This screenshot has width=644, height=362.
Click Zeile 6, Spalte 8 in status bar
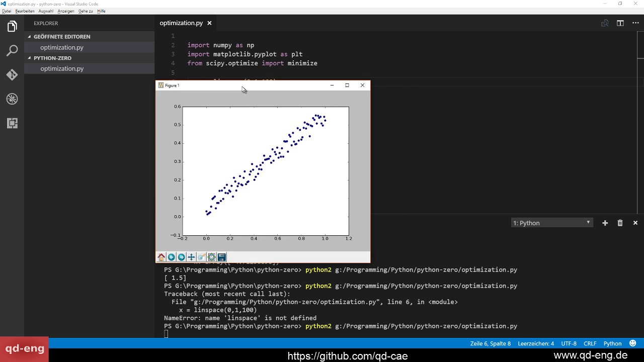(491, 343)
